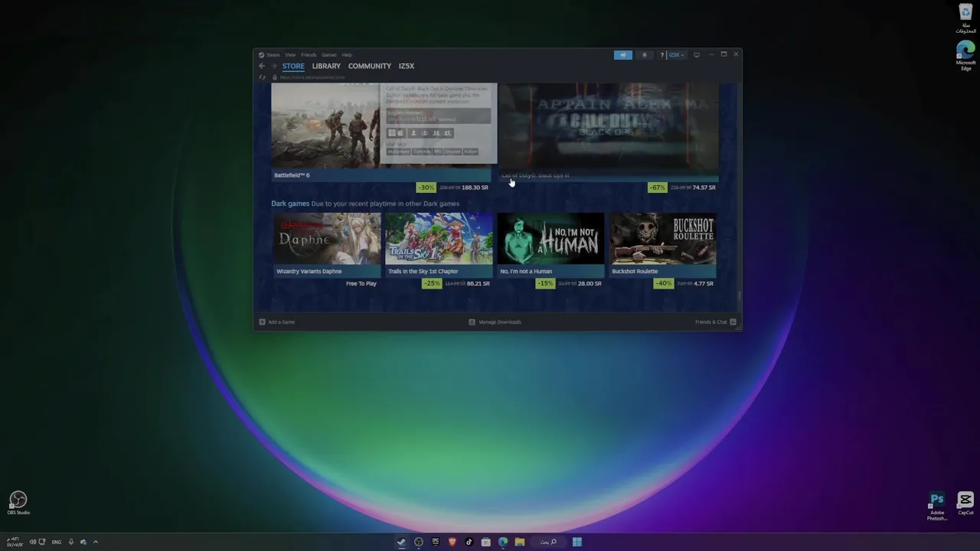The height and width of the screenshot is (551, 980).
Task: Click the 28.00 SR No, I'm not a Human price
Action: [x=590, y=283]
